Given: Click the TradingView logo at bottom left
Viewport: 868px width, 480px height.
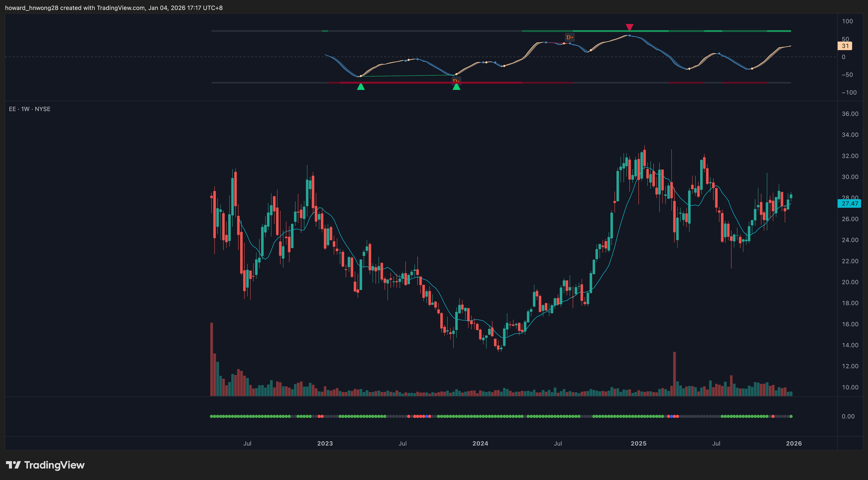Looking at the screenshot, I should point(45,465).
